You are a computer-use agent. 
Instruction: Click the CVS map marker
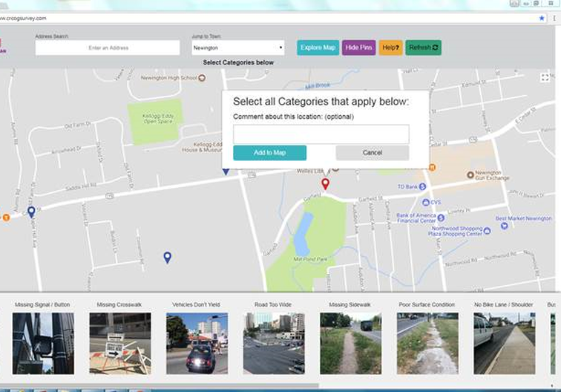pos(426,202)
